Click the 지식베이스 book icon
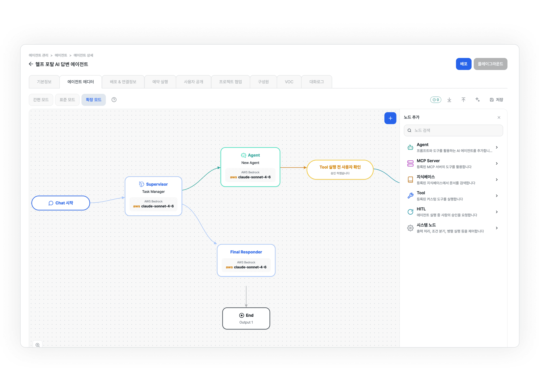539x392 pixels. coord(410,180)
